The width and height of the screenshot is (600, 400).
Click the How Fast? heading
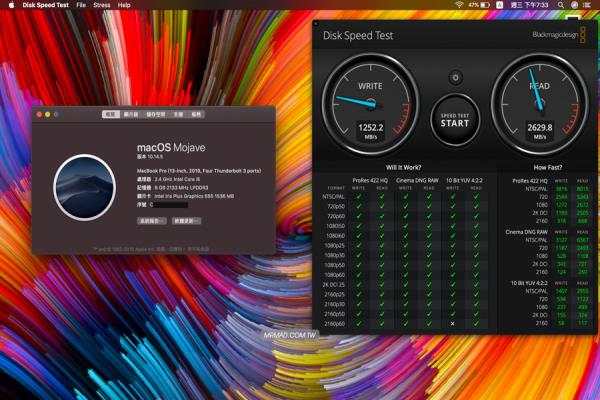coord(548,168)
